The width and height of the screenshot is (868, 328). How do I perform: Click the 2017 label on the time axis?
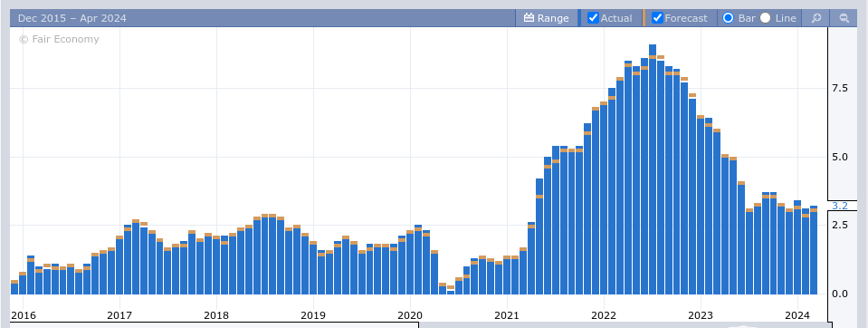coord(119,315)
